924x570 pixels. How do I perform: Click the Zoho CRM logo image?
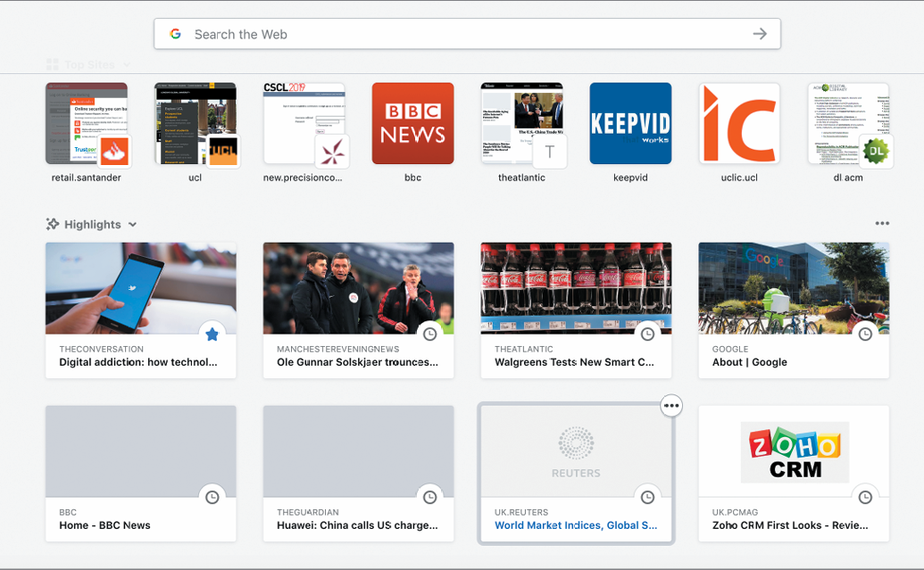(795, 452)
